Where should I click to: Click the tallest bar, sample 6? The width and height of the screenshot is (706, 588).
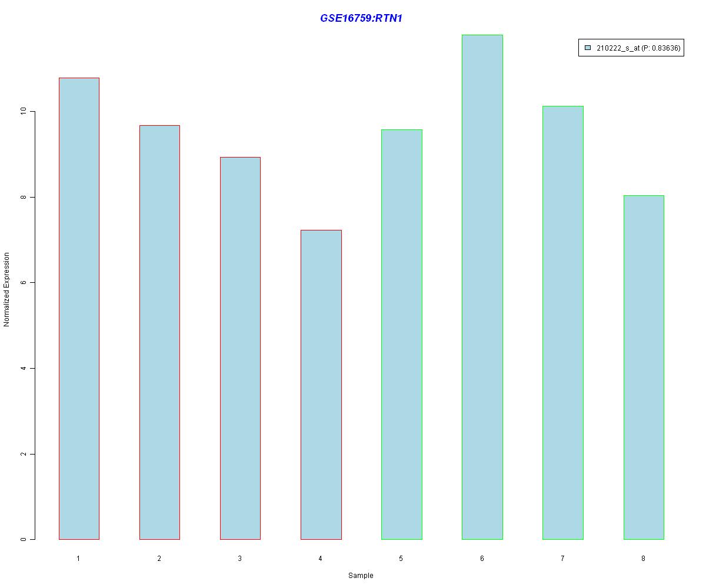click(x=482, y=287)
